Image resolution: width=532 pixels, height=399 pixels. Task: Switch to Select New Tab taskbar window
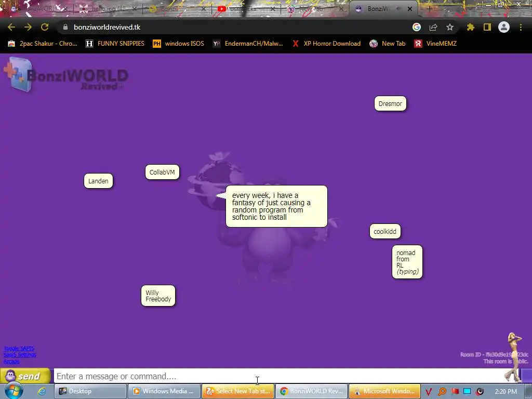[x=238, y=391]
